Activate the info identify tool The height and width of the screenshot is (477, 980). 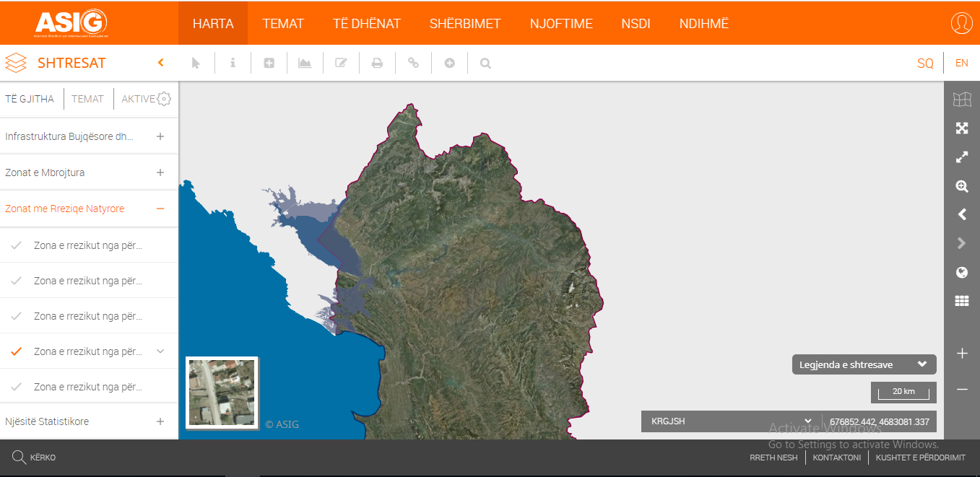[x=233, y=63]
